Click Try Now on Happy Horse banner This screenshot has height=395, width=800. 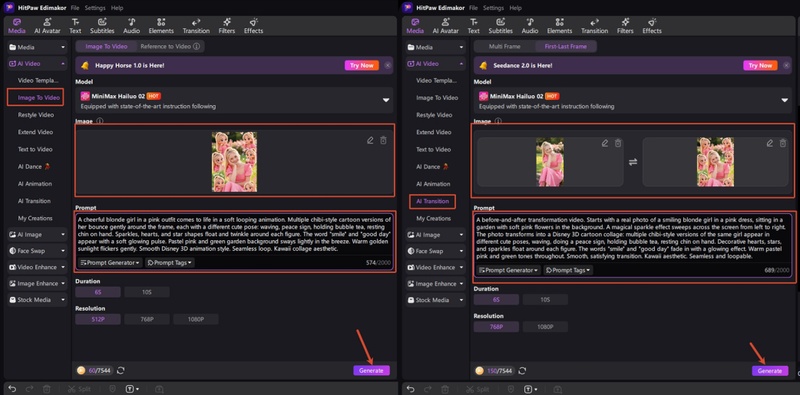pyautogui.click(x=362, y=65)
